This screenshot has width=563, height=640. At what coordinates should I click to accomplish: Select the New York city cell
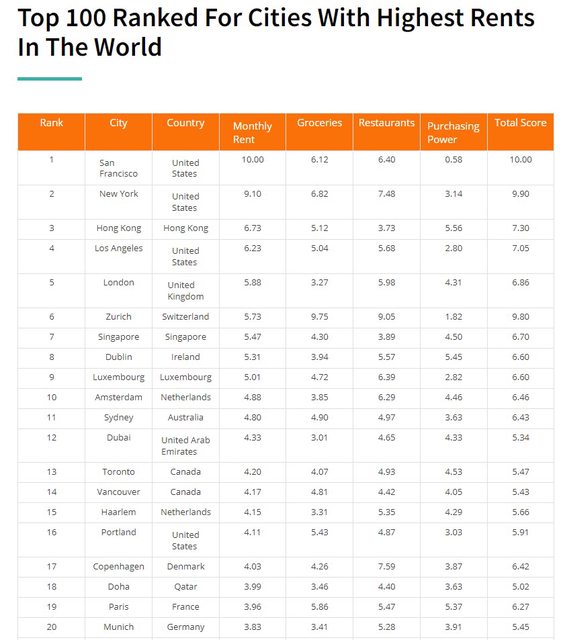pyautogui.click(x=118, y=194)
